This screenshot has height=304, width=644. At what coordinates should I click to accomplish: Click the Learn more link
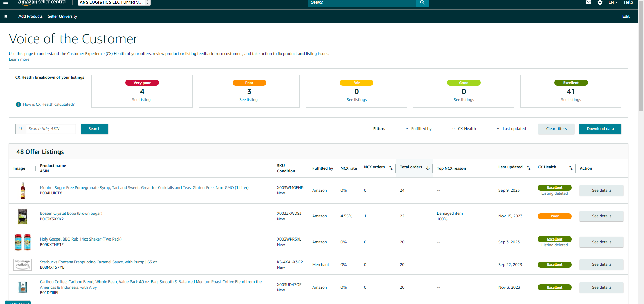point(19,59)
